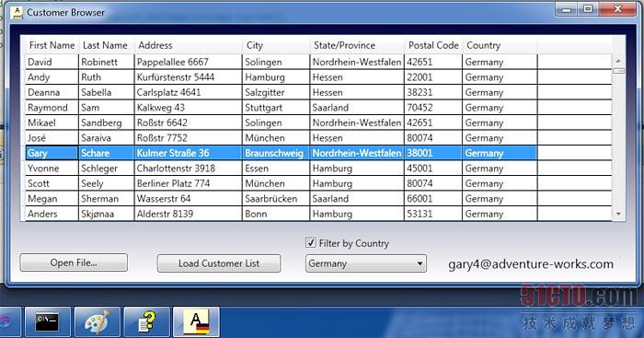Select the Andy first name cell
This screenshot has width=644, height=338.
[x=52, y=77]
